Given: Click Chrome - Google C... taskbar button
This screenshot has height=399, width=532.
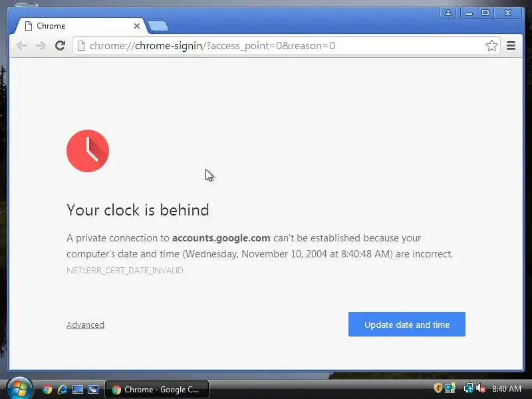Looking at the screenshot, I should [157, 389].
